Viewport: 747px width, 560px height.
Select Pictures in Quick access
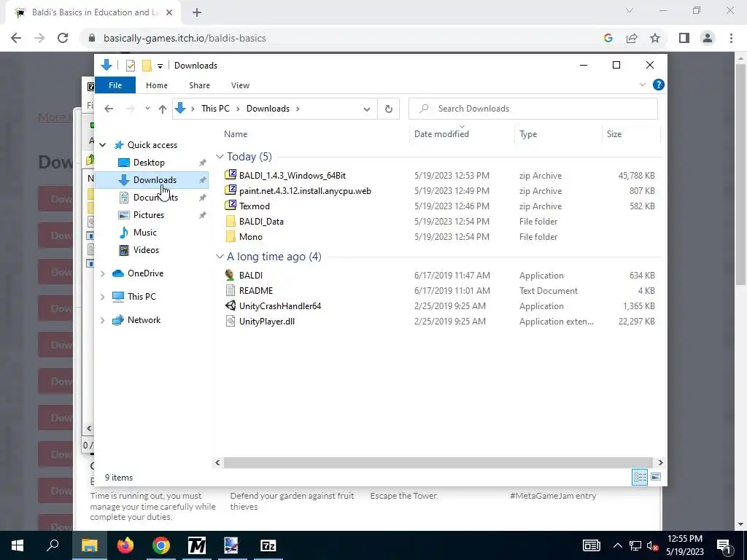(x=149, y=215)
